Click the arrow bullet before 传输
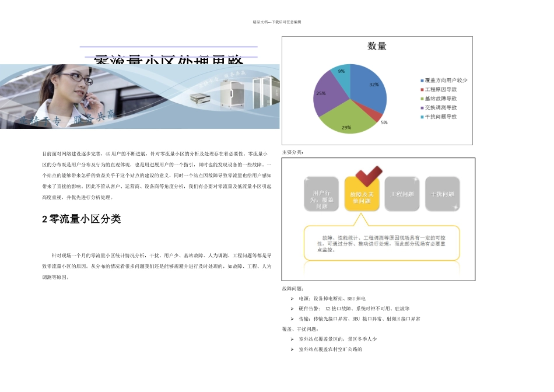This screenshot has height=392, width=554. (292, 319)
